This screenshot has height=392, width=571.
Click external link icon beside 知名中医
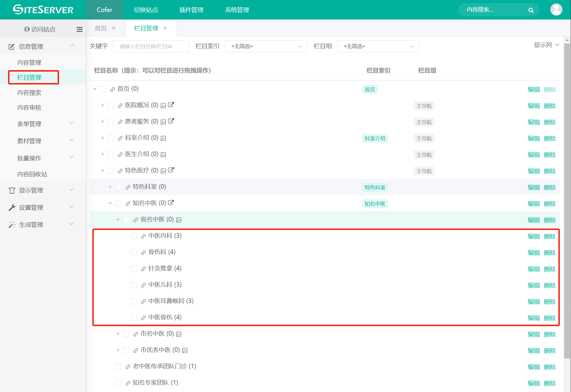(171, 203)
